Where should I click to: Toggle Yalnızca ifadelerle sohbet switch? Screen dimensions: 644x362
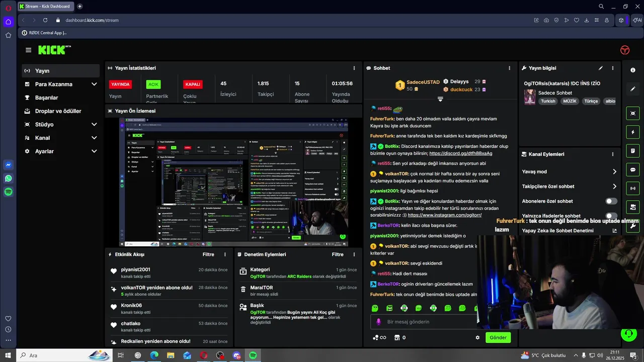(x=611, y=216)
